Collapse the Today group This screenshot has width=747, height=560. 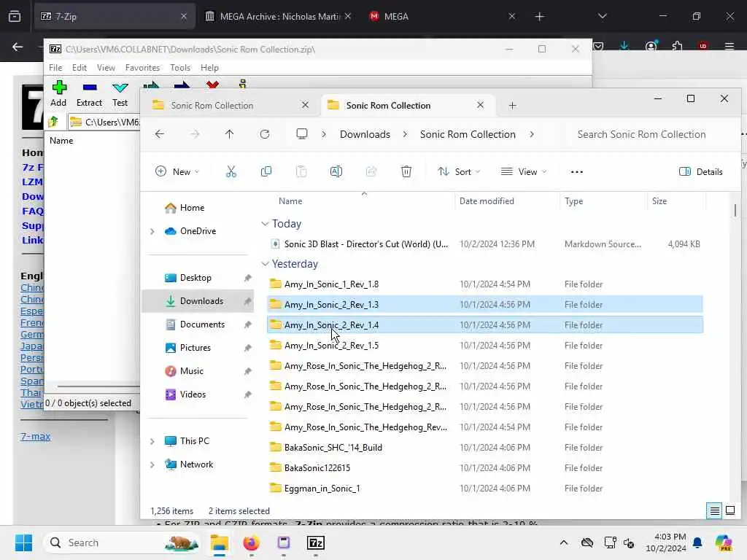(265, 223)
